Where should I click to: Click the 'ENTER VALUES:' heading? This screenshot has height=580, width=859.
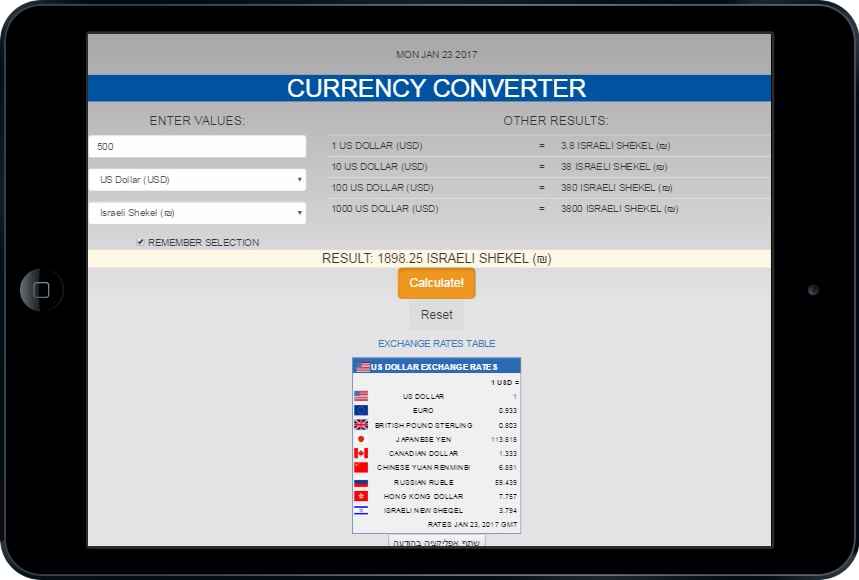point(197,121)
